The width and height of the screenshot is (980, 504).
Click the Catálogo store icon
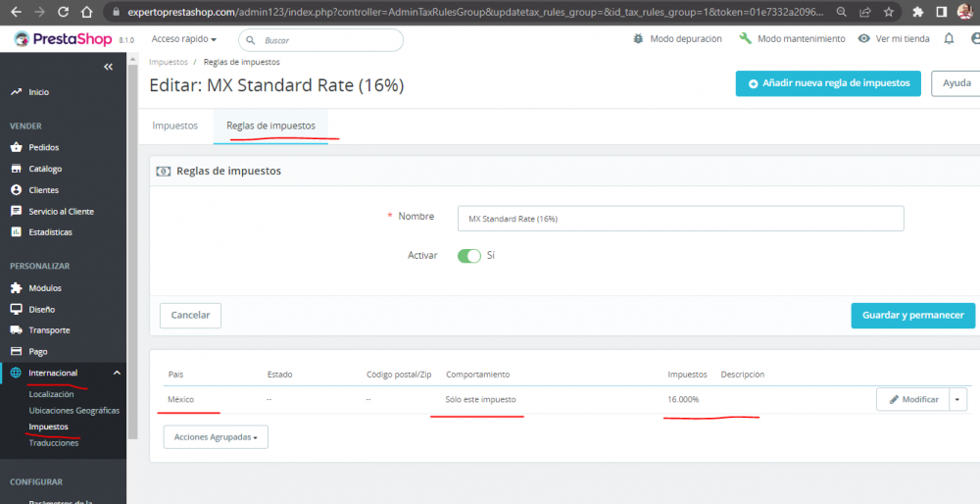point(17,169)
